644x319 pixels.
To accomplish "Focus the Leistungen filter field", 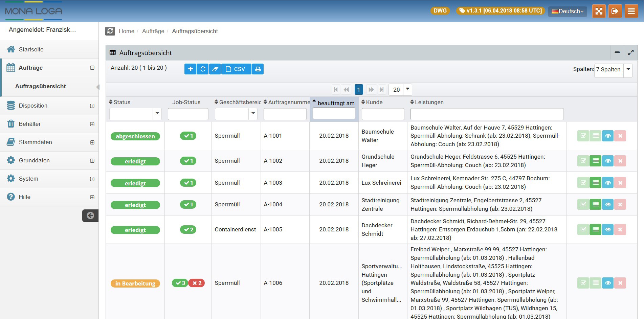I will [487, 114].
